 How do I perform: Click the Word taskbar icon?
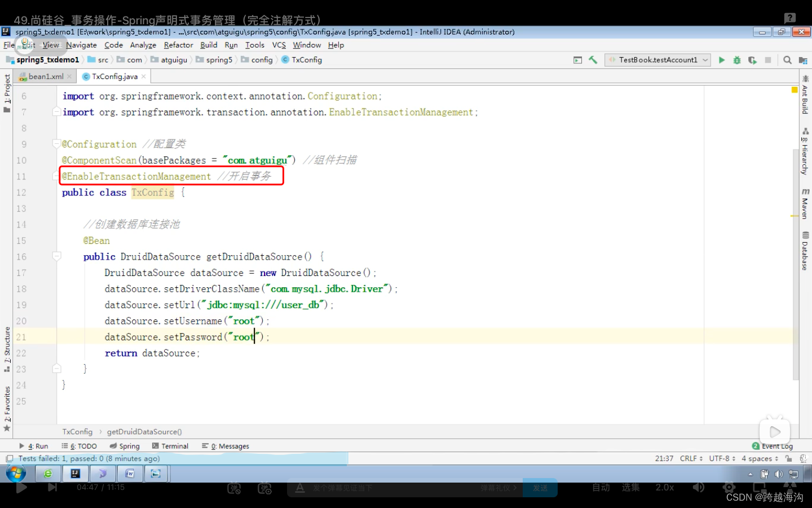(129, 474)
